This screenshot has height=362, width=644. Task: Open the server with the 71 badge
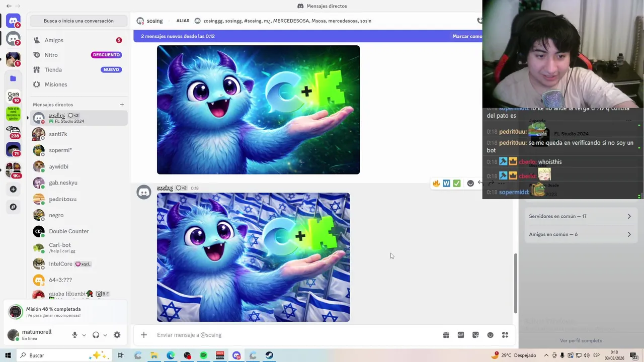click(13, 149)
